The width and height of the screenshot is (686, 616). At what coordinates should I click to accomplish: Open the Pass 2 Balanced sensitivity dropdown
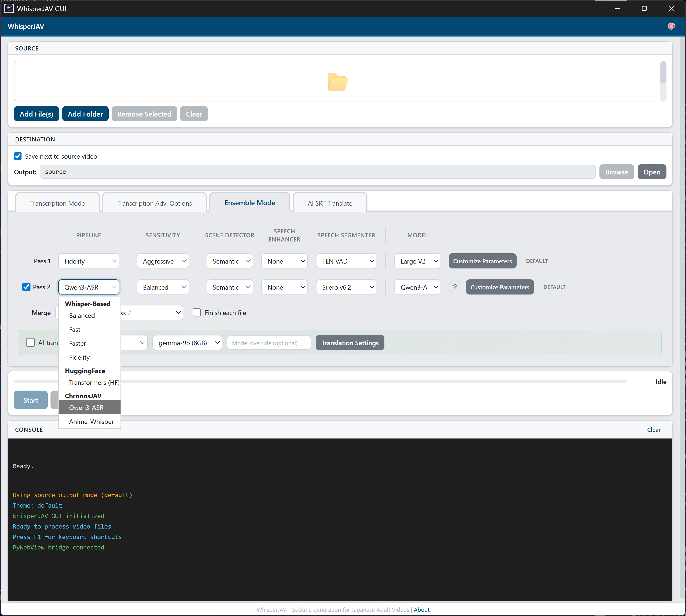click(163, 287)
